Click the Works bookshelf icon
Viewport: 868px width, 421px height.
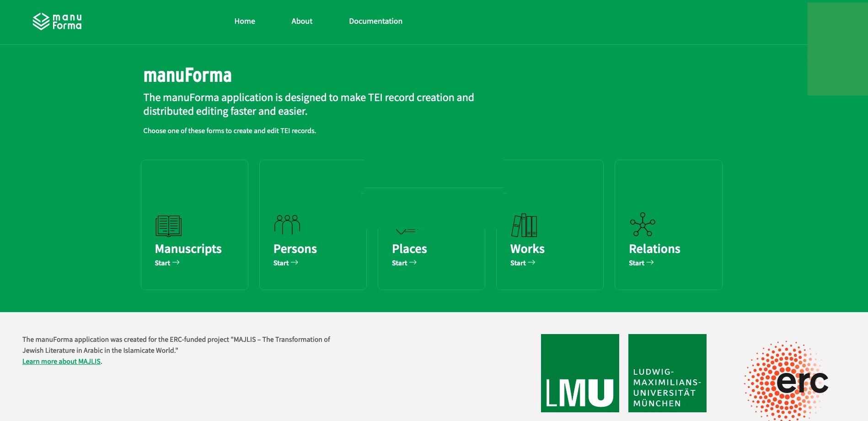(524, 225)
